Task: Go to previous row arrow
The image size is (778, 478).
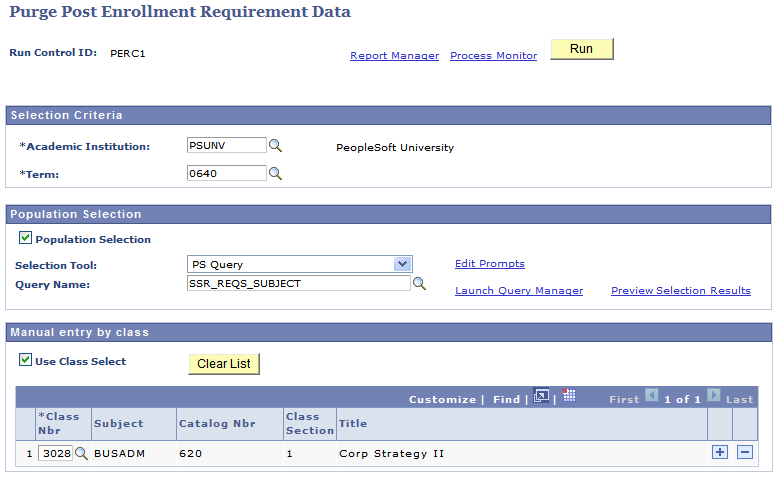Action: click(651, 395)
